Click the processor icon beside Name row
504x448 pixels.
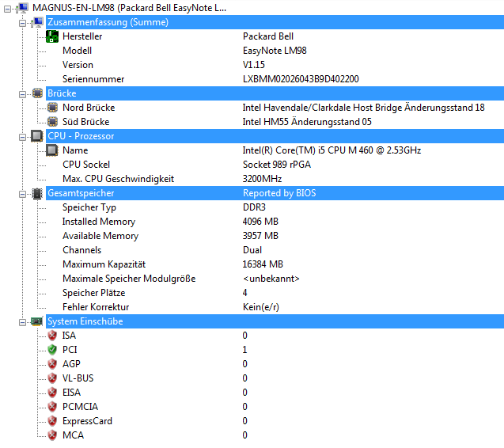coord(52,150)
